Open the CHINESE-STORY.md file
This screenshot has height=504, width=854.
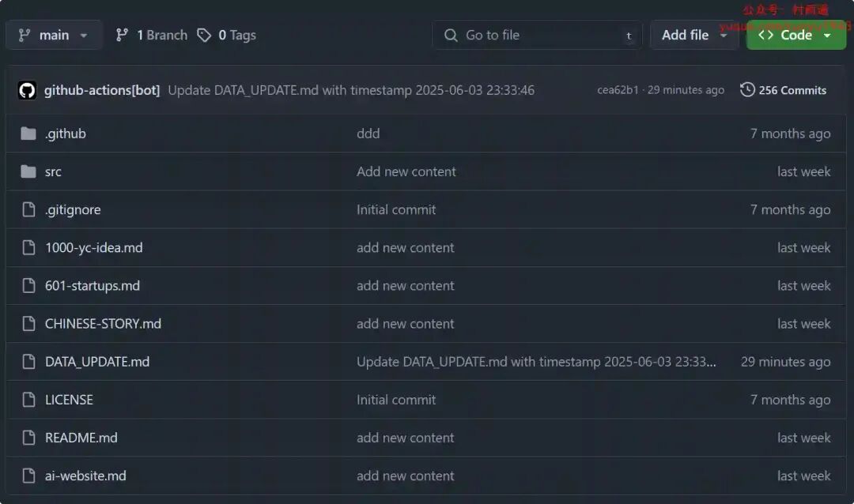click(103, 324)
